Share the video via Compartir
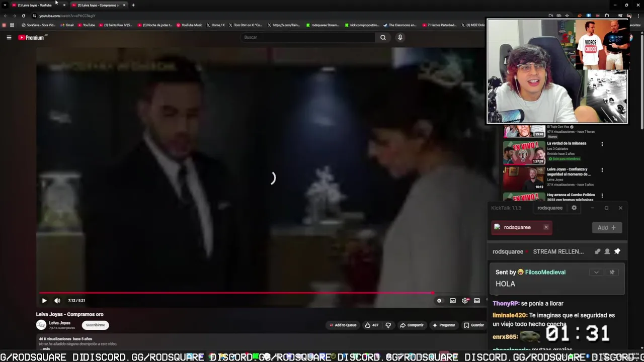The height and width of the screenshot is (362, 644). (412, 325)
